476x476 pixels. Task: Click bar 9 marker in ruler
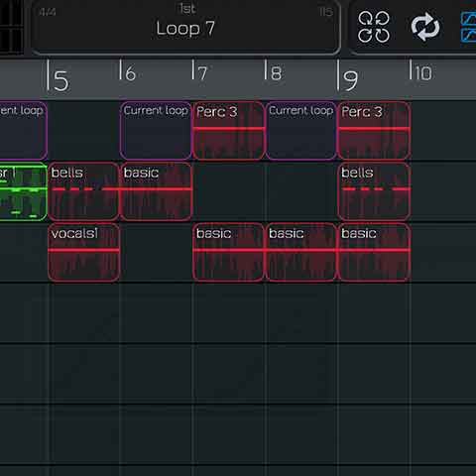coord(347,76)
